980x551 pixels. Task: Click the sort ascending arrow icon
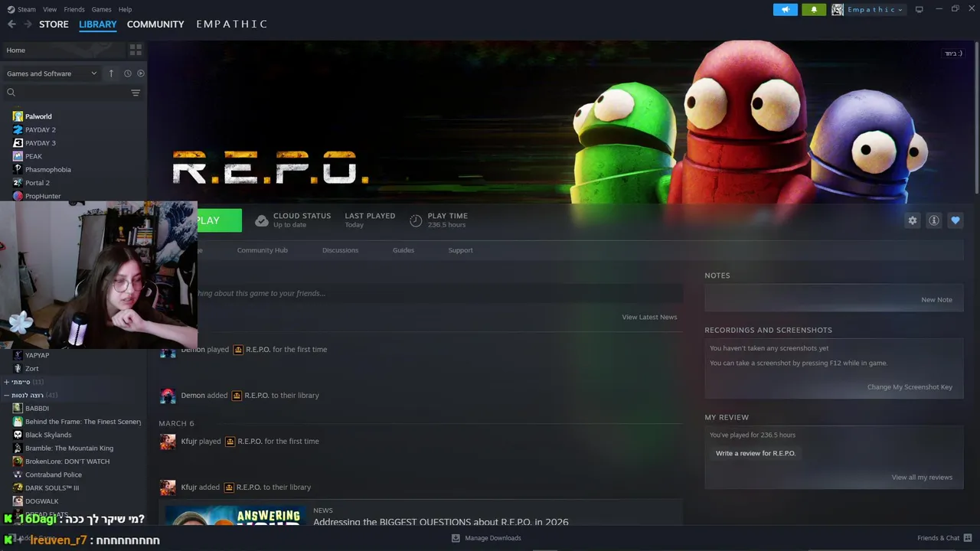[111, 73]
